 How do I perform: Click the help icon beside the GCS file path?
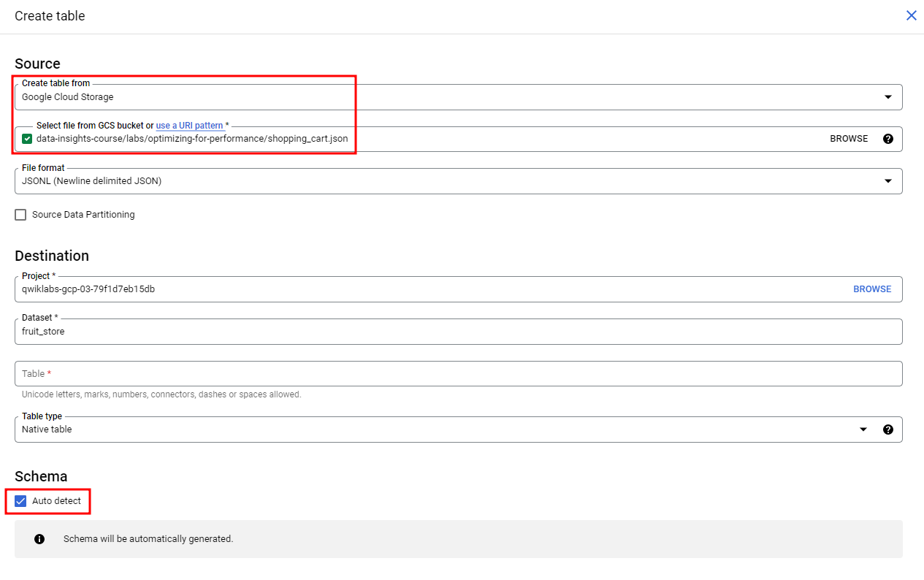pyautogui.click(x=888, y=139)
